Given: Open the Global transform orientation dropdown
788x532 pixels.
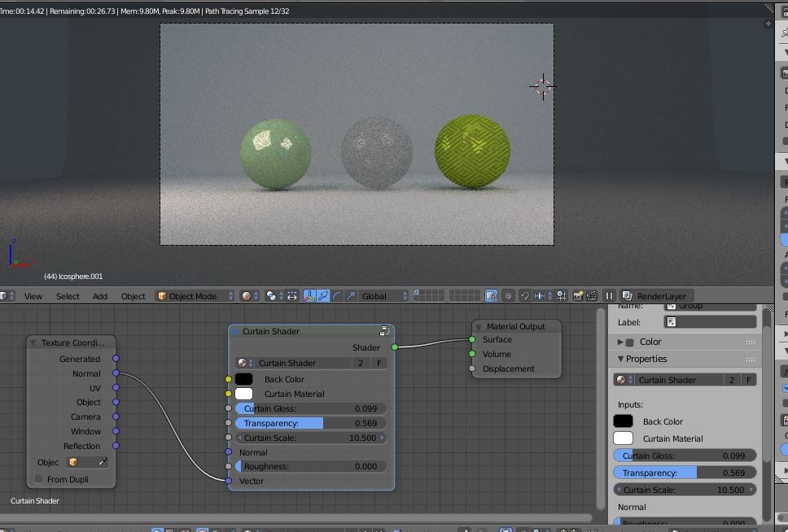Looking at the screenshot, I should 381,296.
